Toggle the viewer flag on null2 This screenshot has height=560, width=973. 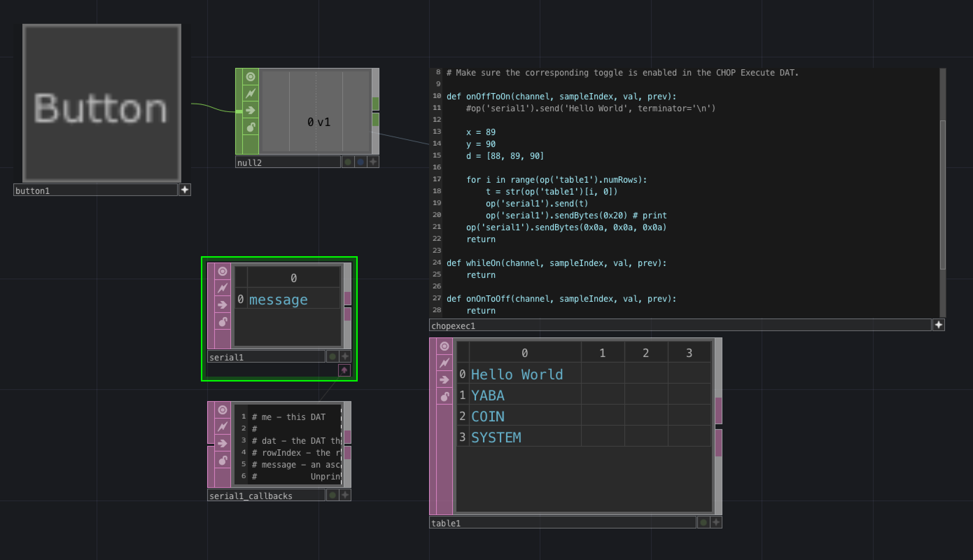coord(250,77)
